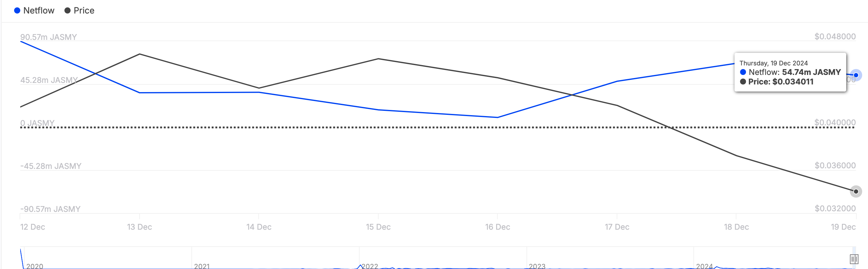Click the blue Netflow legend dot
This screenshot has height=269, width=868.
tap(17, 11)
